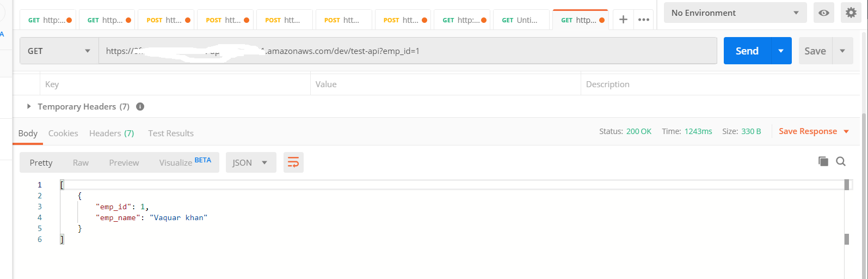Search the response body magnifier icon
The width and height of the screenshot is (868, 279).
pos(841,161)
